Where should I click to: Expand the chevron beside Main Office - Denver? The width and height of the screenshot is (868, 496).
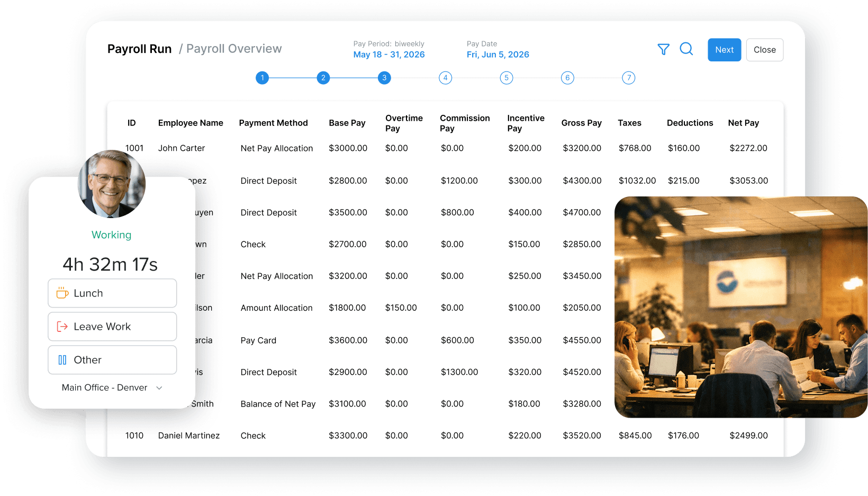click(159, 387)
